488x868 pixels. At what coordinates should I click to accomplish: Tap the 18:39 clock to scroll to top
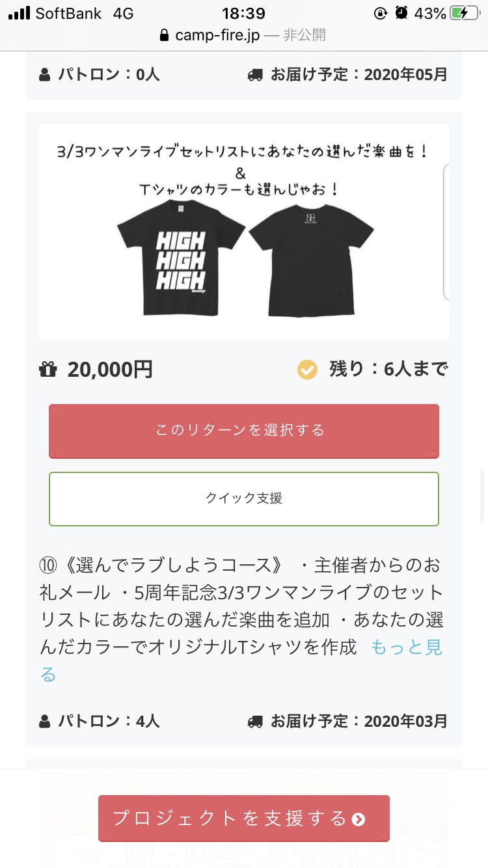click(243, 13)
